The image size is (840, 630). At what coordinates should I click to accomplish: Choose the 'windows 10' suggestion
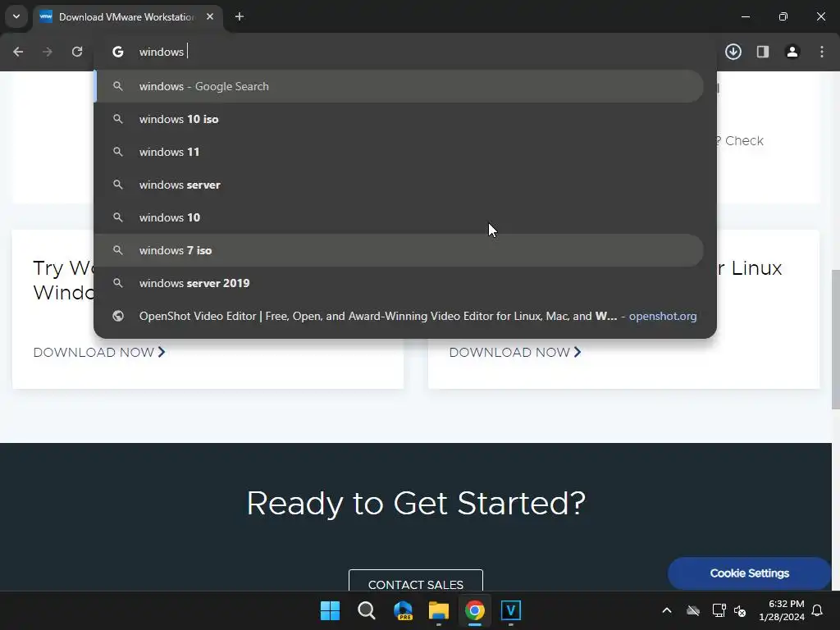(x=399, y=217)
